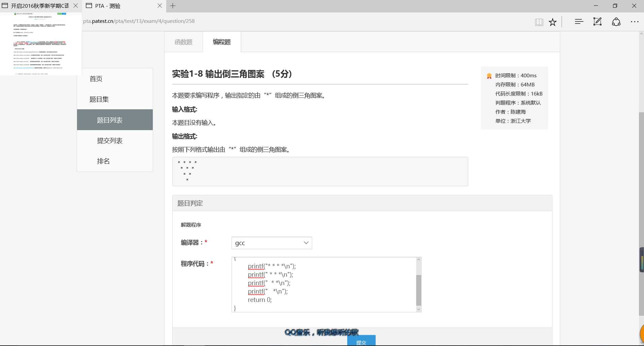Click the page scroll up arrow
The height and width of the screenshot is (346, 644).
pos(641,34)
